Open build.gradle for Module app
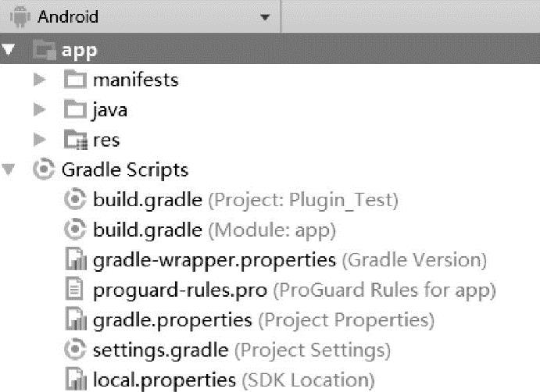540x392 pixels. coord(148,230)
